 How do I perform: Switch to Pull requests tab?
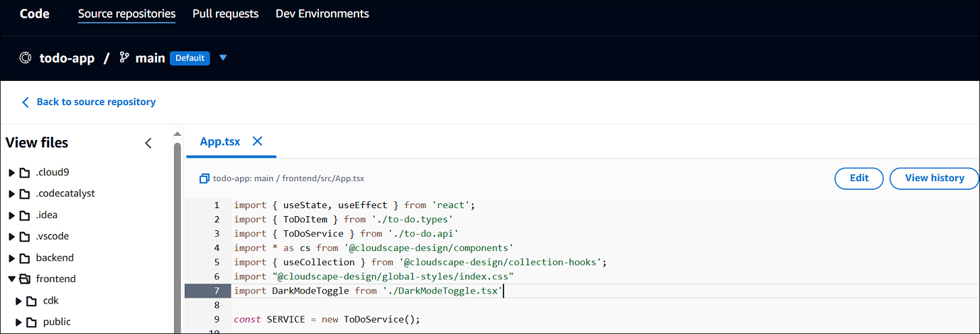(x=225, y=14)
